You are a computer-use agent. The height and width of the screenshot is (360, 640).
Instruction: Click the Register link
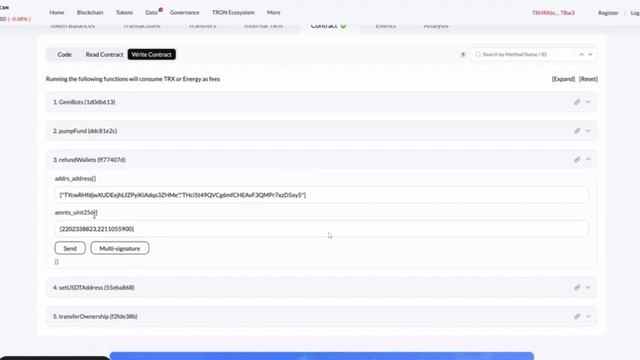click(608, 13)
